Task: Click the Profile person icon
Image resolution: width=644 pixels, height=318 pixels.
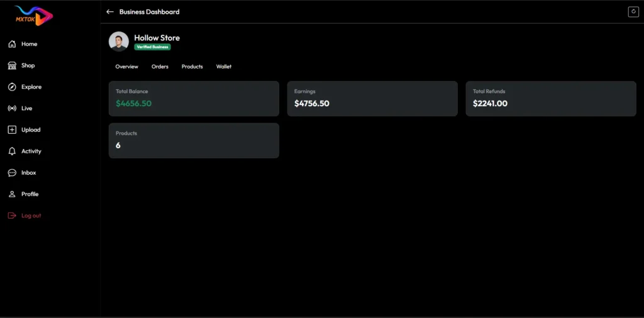Action: tap(12, 194)
